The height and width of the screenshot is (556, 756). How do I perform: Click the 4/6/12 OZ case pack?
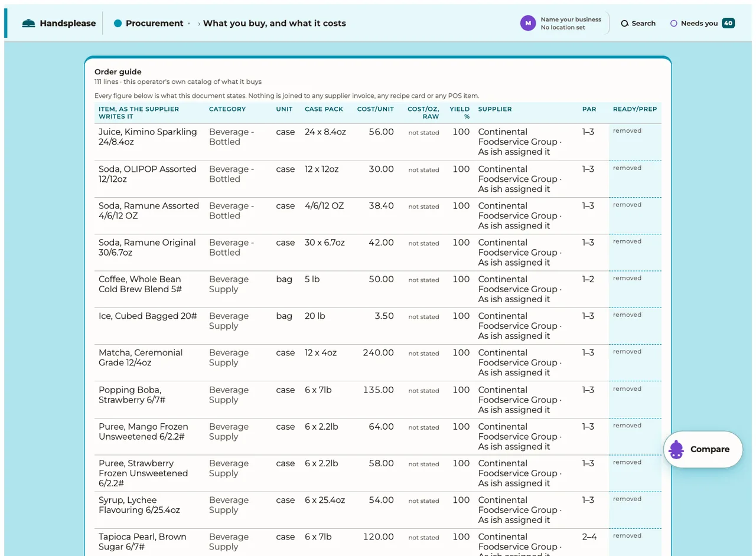324,206
